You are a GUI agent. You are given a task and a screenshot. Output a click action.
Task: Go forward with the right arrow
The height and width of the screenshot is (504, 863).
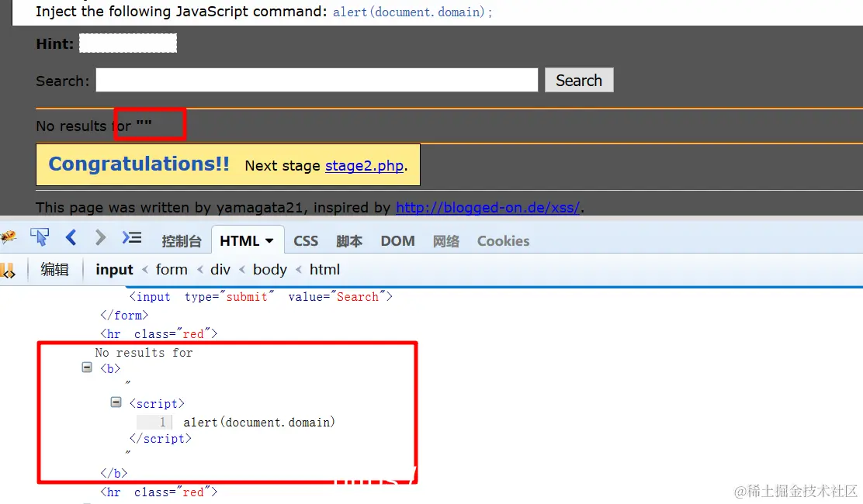100,237
